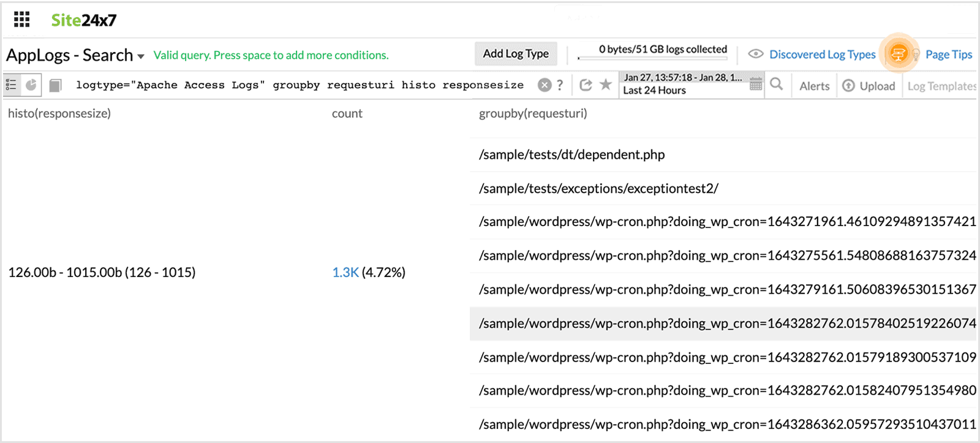The height and width of the screenshot is (443, 980).
Task: Click the Add Log Type button
Action: (x=516, y=54)
